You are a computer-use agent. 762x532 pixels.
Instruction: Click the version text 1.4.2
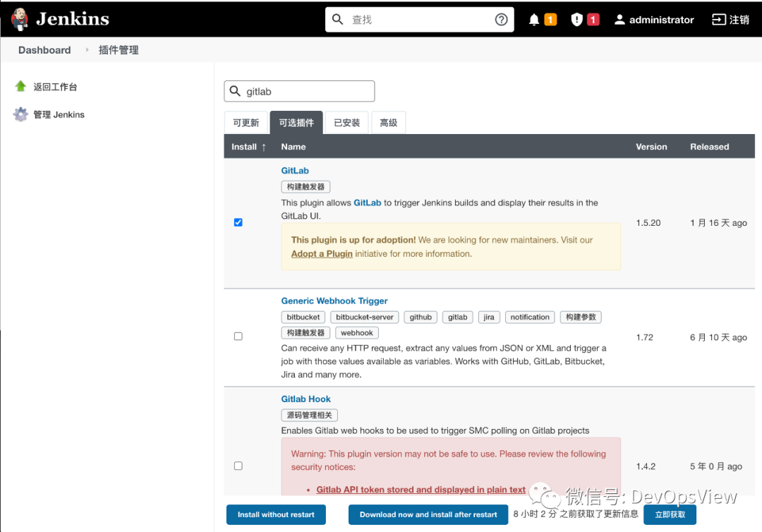[646, 466]
